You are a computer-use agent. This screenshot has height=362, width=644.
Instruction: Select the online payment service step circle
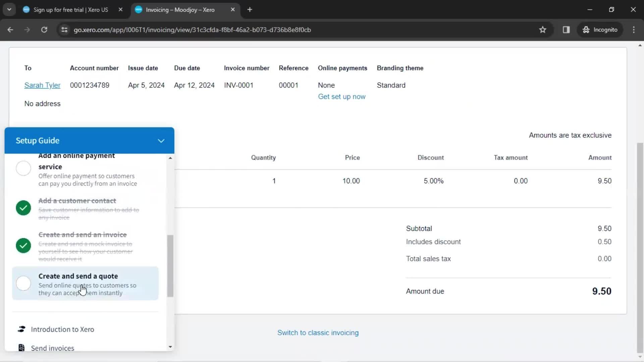tap(23, 168)
